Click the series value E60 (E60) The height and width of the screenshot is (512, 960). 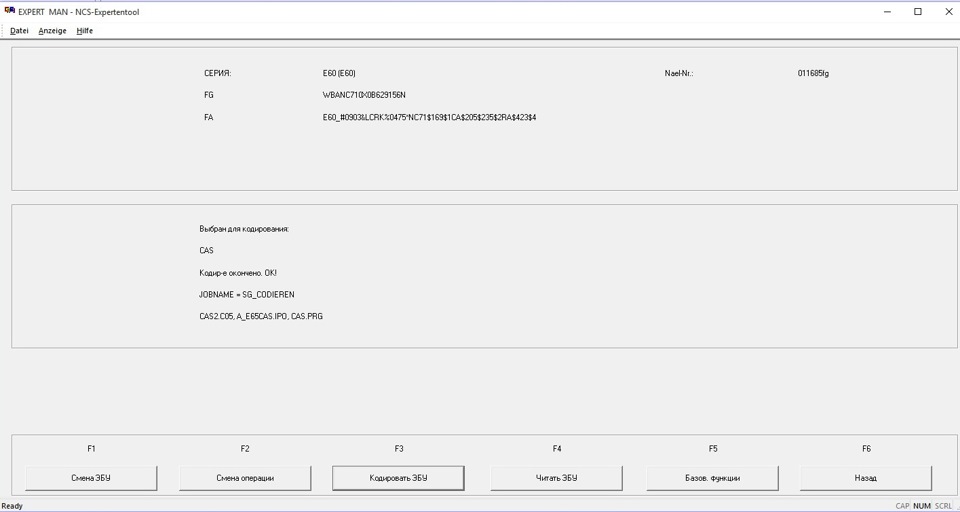339,73
